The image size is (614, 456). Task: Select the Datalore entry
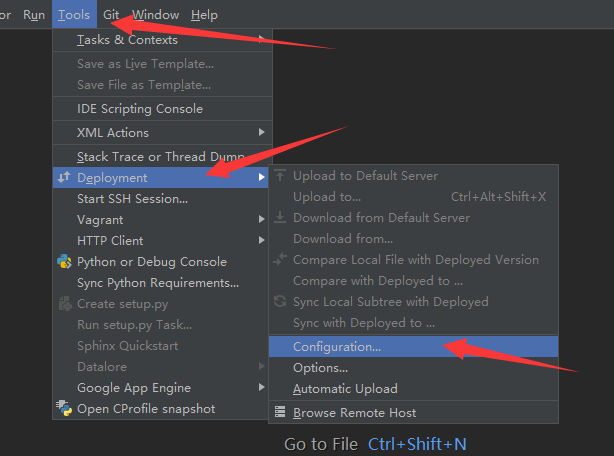(161, 367)
